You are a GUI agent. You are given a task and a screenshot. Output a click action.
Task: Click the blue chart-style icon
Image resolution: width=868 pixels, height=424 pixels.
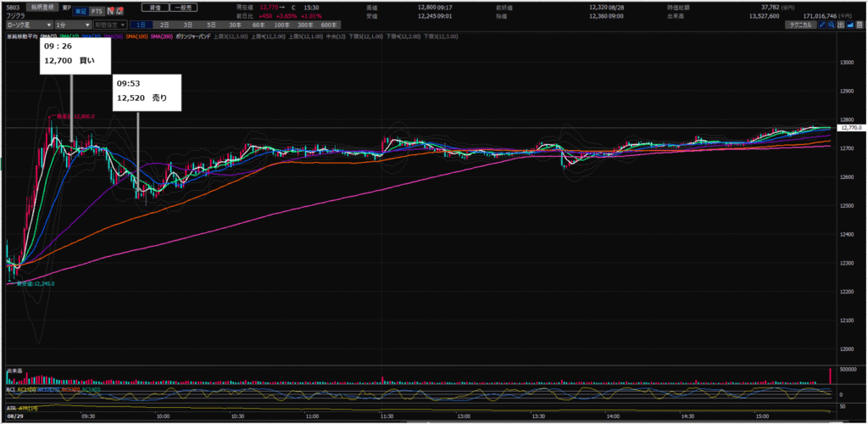point(849,25)
